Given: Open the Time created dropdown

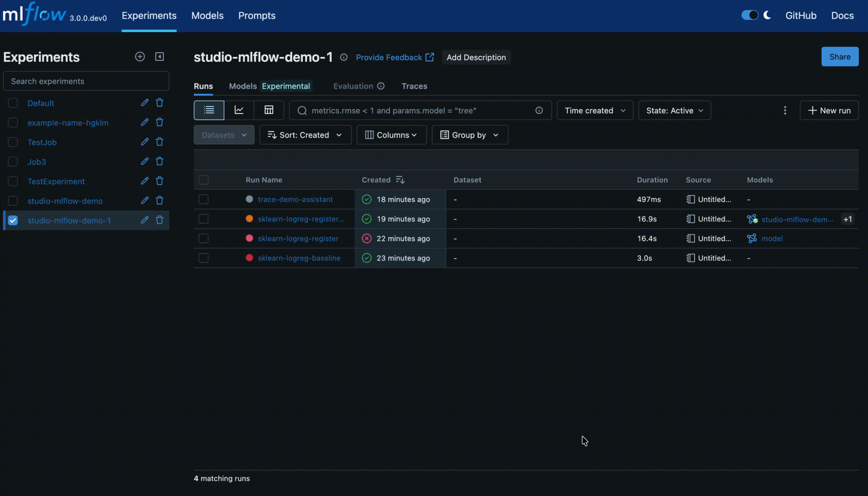Looking at the screenshot, I should 595,110.
